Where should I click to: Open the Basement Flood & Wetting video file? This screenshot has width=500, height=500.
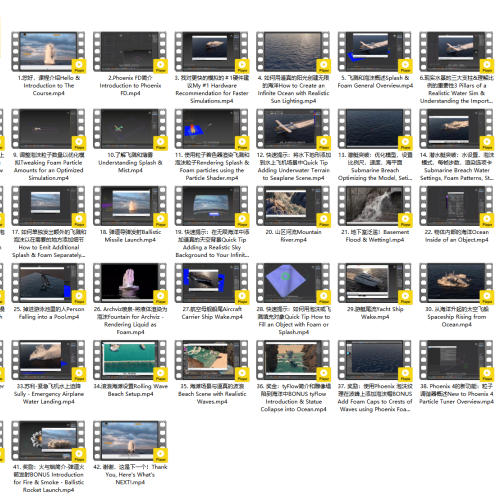pos(375,206)
